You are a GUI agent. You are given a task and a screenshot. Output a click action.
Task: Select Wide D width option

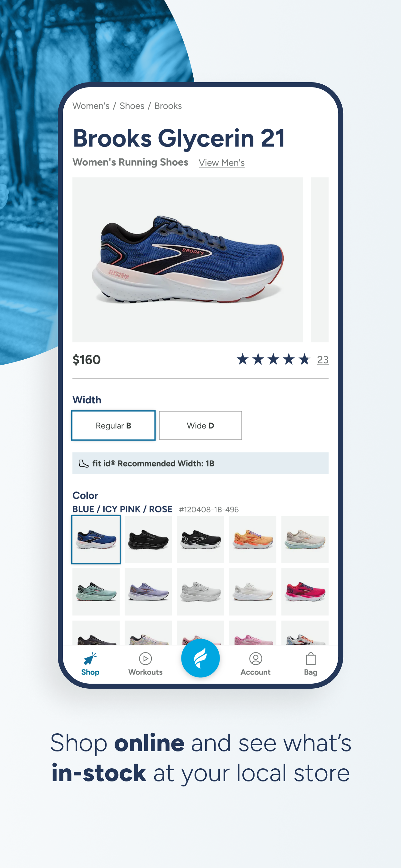tap(200, 426)
